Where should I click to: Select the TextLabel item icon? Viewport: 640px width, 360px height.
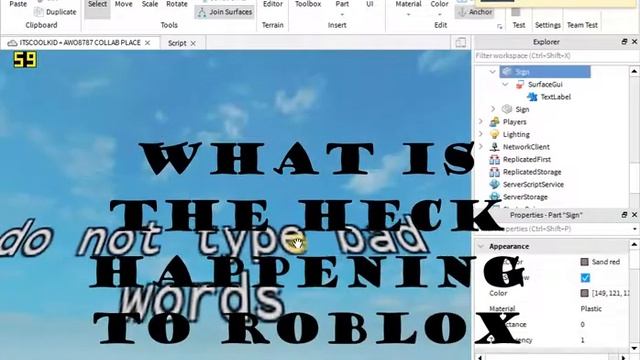tap(532, 97)
